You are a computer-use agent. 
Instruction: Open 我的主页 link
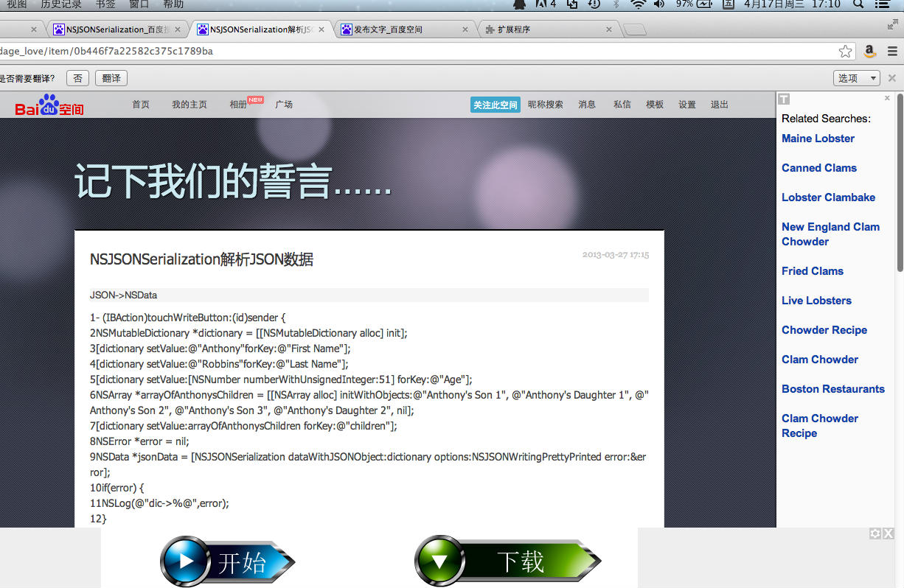(x=190, y=105)
